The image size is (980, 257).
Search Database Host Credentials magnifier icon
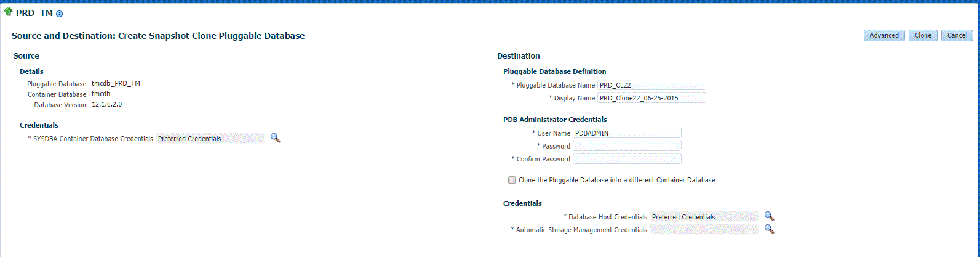769,216
